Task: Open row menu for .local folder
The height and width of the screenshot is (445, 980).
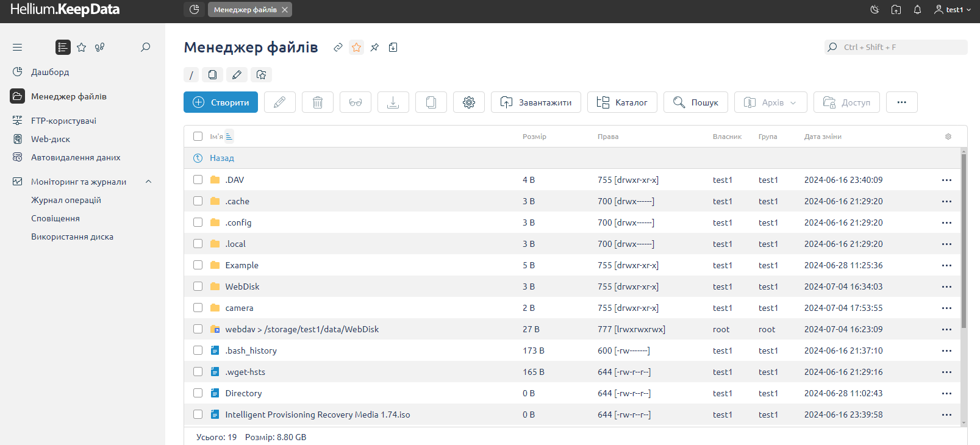Action: coord(946,244)
